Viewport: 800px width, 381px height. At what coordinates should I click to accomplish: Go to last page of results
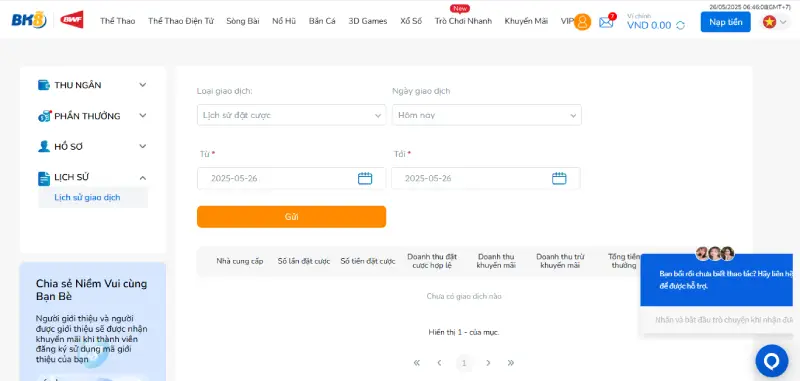[511, 363]
